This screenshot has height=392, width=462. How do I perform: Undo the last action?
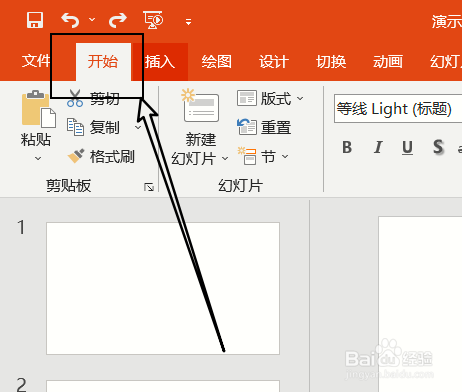point(70,20)
